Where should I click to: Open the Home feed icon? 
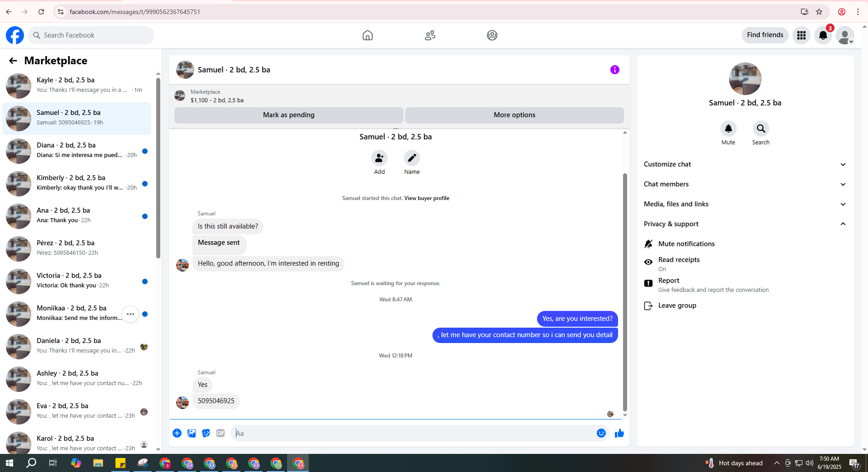(368, 35)
